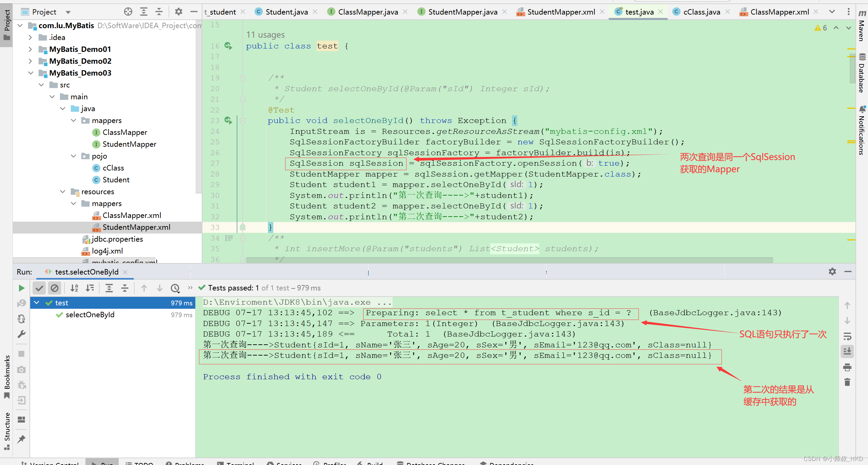
Task: Select jdbc.properties file
Action: (x=117, y=239)
